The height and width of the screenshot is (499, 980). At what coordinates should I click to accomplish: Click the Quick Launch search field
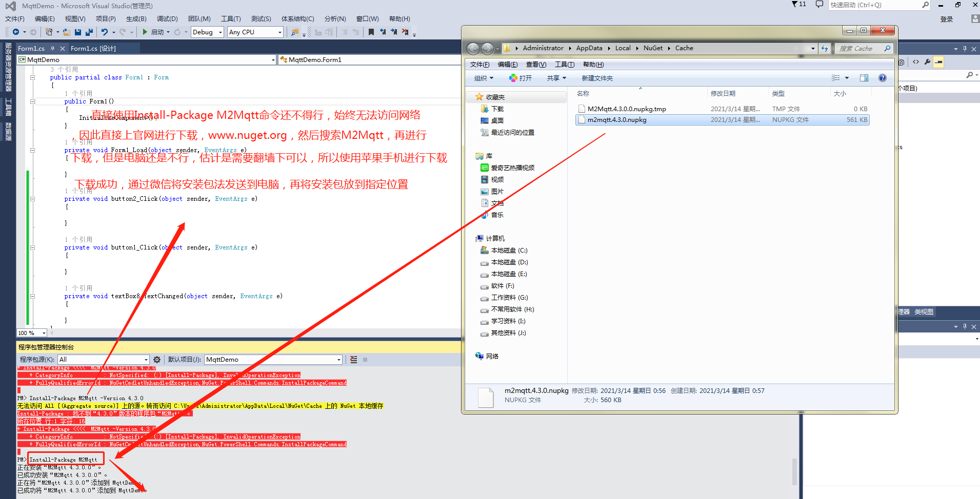tap(879, 5)
